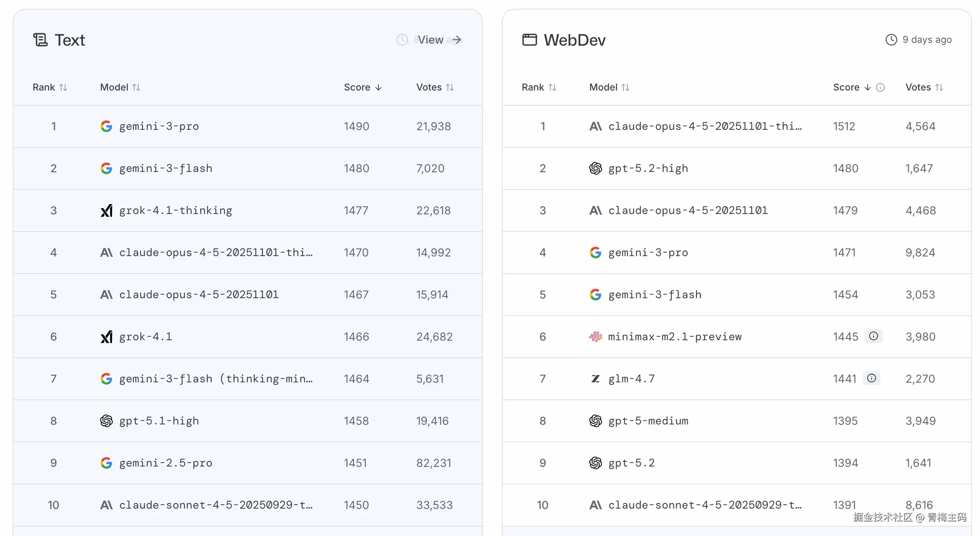Viewport: 980px width, 536px height.
Task: Sort Text leaderboard by Votes
Action: [x=435, y=87]
